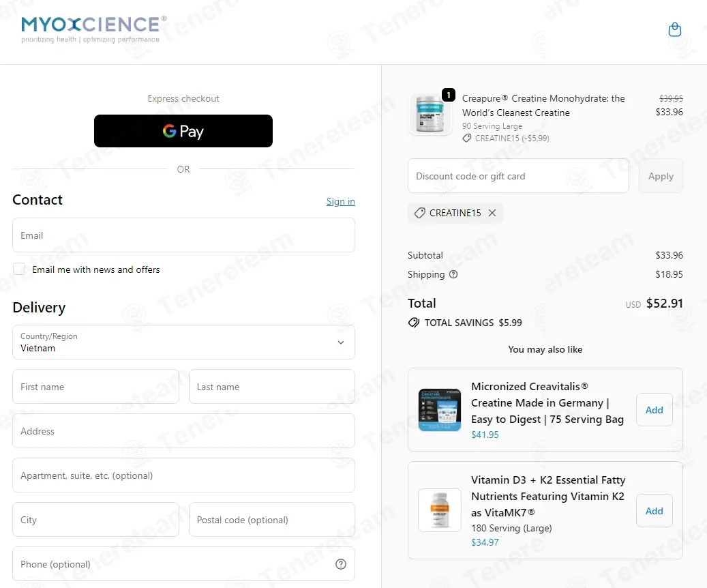Add Micronized Creavitalis Creatine to cart
Image resolution: width=707 pixels, height=588 pixels.
654,410
